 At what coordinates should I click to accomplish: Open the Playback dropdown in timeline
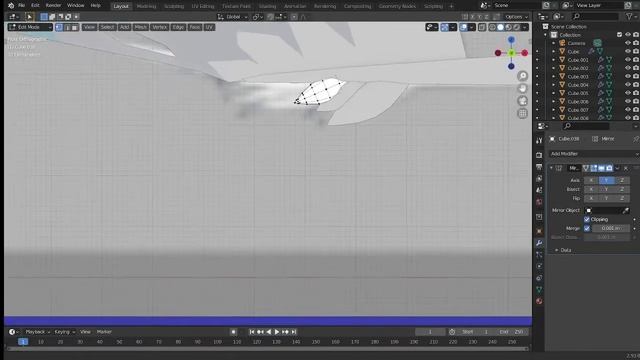pos(37,332)
